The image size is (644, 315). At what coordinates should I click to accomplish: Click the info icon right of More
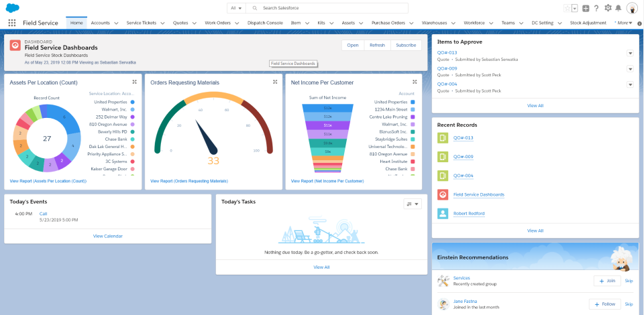tap(639, 23)
